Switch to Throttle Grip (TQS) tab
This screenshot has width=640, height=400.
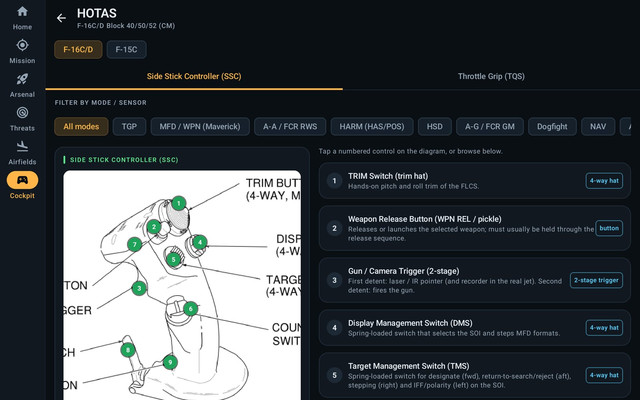pyautogui.click(x=491, y=76)
